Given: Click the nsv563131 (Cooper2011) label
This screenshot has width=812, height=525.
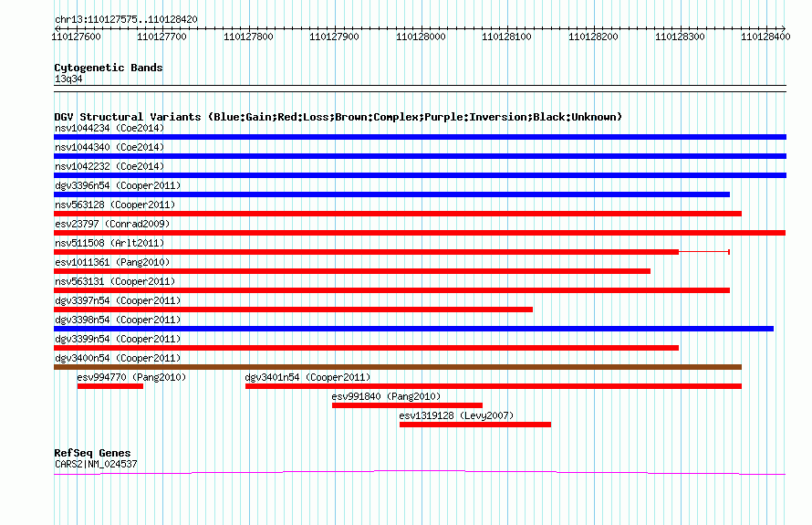Looking at the screenshot, I should 115,281.
